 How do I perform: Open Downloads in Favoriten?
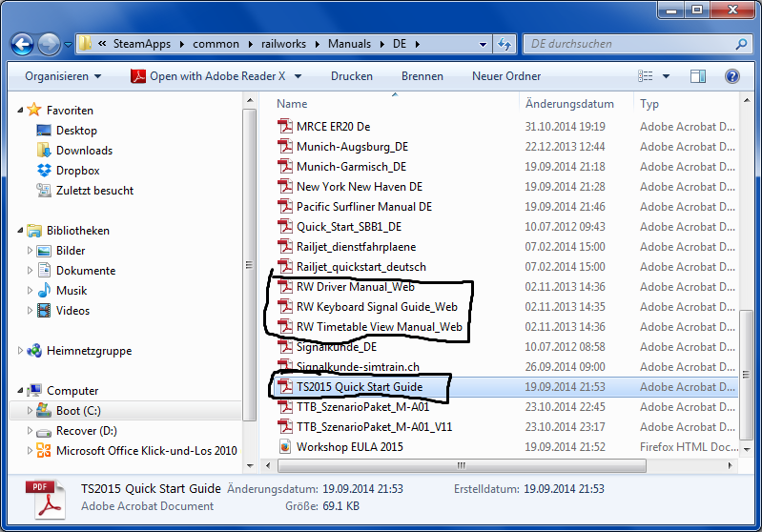(x=84, y=150)
